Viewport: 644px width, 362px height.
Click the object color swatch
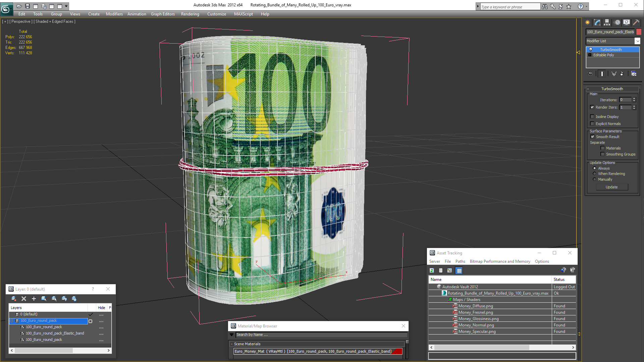pos(639,32)
